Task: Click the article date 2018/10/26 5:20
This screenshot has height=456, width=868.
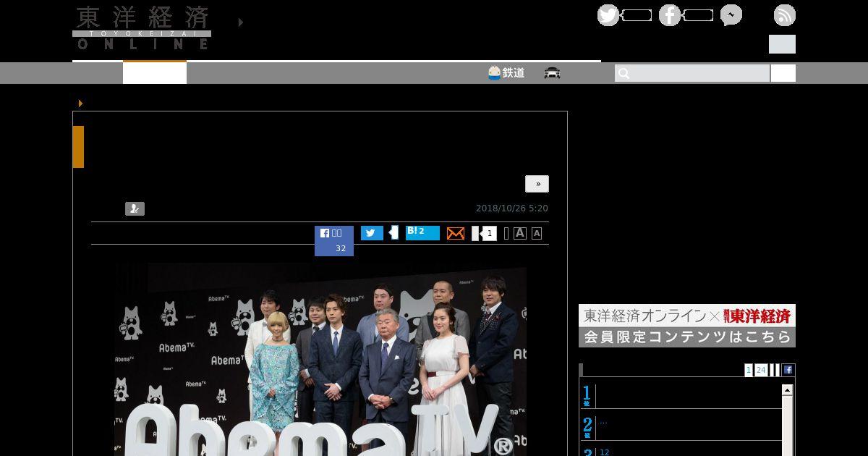Action: (x=512, y=208)
